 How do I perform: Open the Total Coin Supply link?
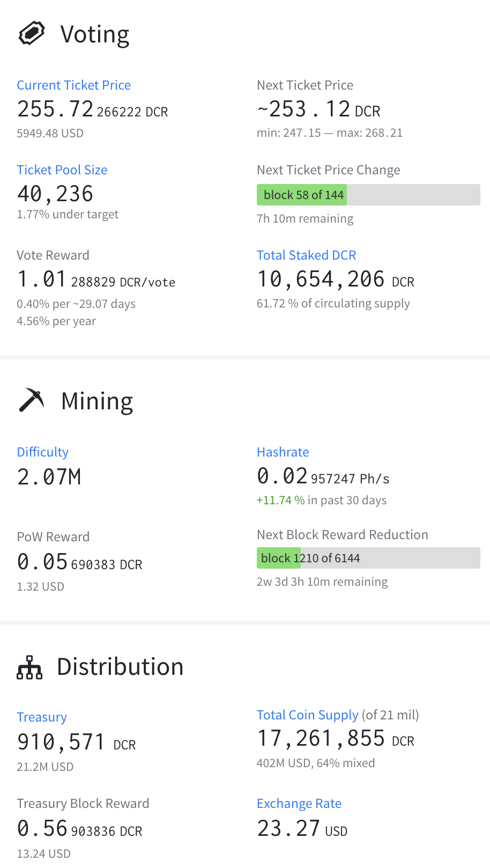point(307,715)
